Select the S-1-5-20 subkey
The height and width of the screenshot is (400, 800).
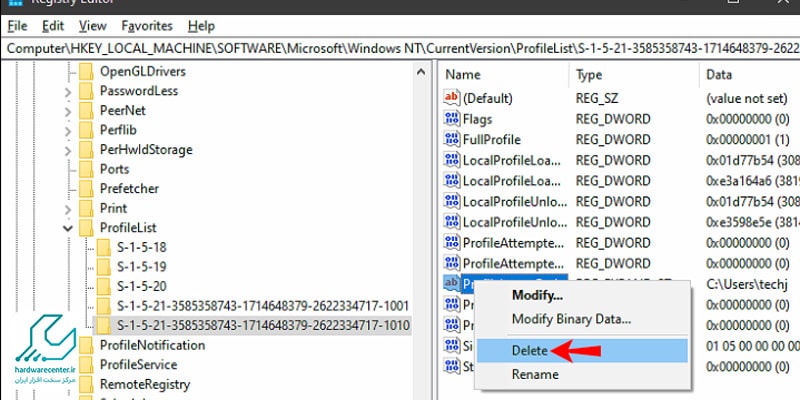coord(141,286)
